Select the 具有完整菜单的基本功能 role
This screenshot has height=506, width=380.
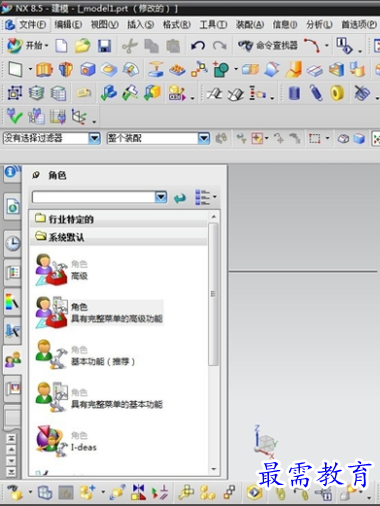pos(99,398)
